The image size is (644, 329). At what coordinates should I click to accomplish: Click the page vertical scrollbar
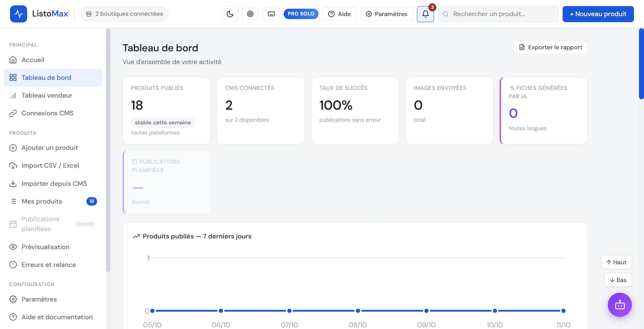[641, 64]
